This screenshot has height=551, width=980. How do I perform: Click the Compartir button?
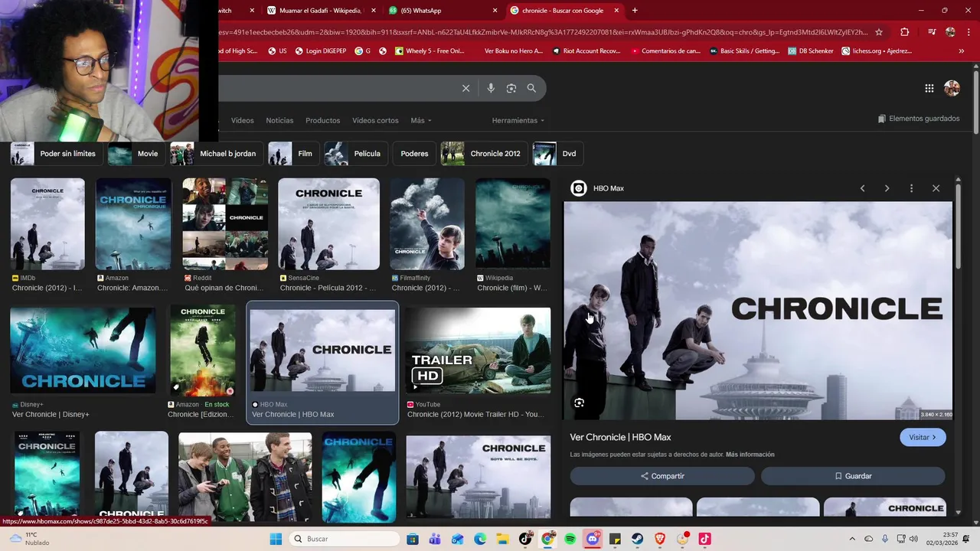point(662,476)
